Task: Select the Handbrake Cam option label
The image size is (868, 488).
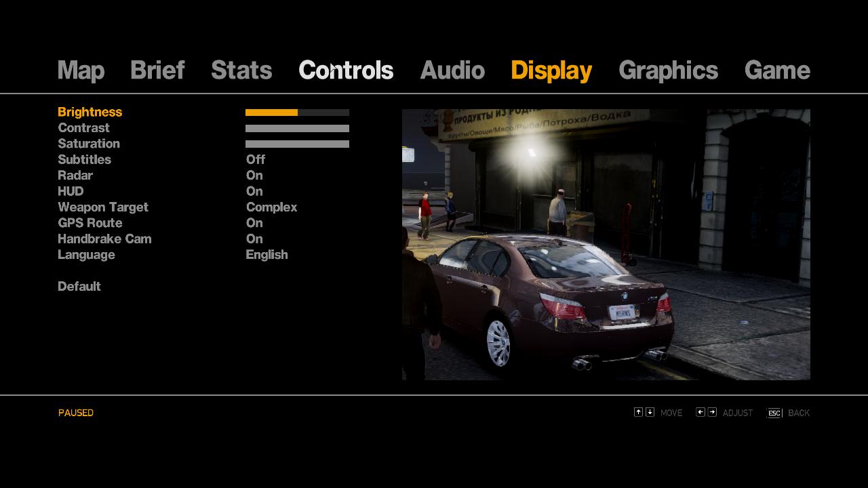Action: click(x=104, y=239)
